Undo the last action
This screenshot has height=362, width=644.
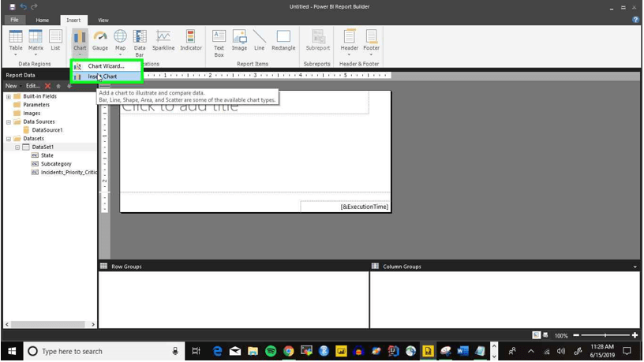tap(24, 6)
